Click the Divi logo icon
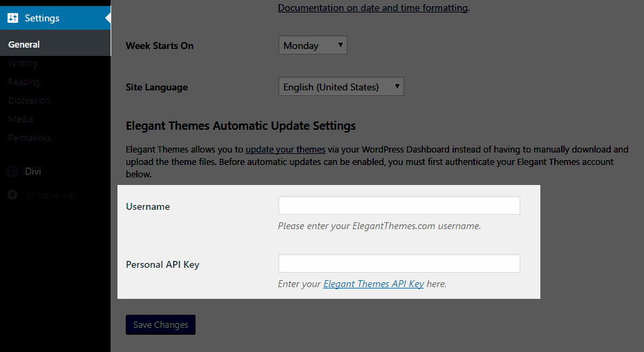Image resolution: width=644 pixels, height=352 pixels. click(12, 171)
